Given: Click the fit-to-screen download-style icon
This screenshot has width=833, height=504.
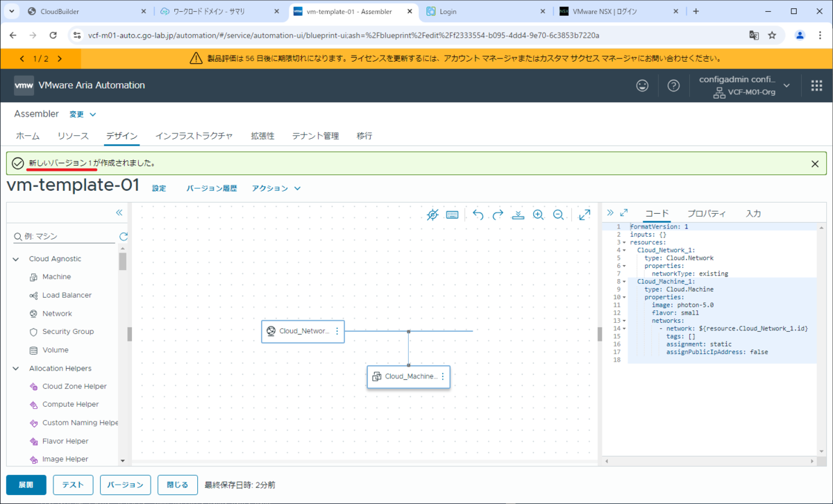Looking at the screenshot, I should point(518,215).
